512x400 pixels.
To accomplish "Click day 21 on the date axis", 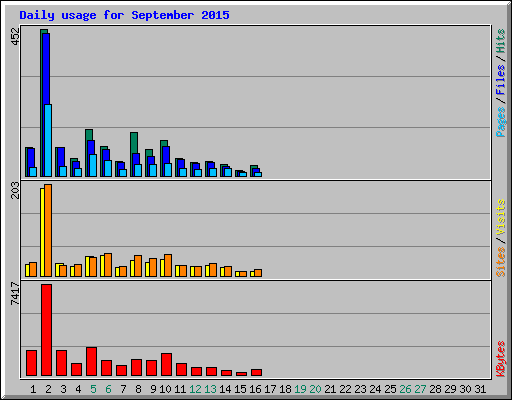I will point(330,389).
